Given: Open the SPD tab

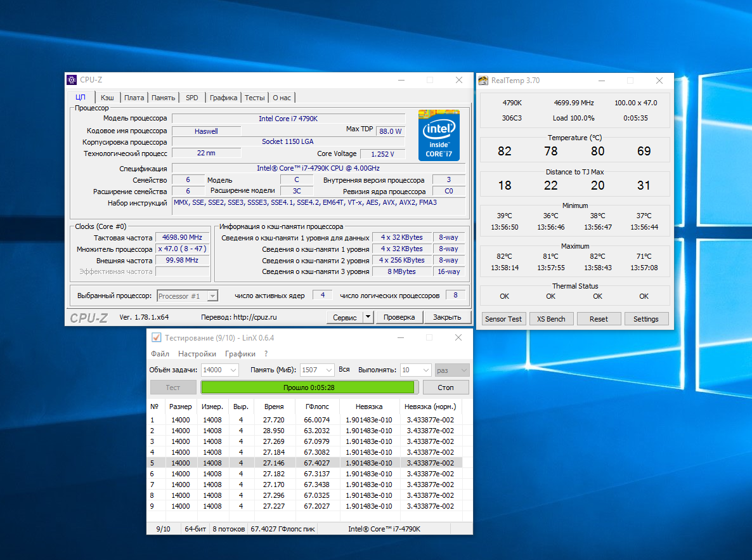Looking at the screenshot, I should pos(191,98).
